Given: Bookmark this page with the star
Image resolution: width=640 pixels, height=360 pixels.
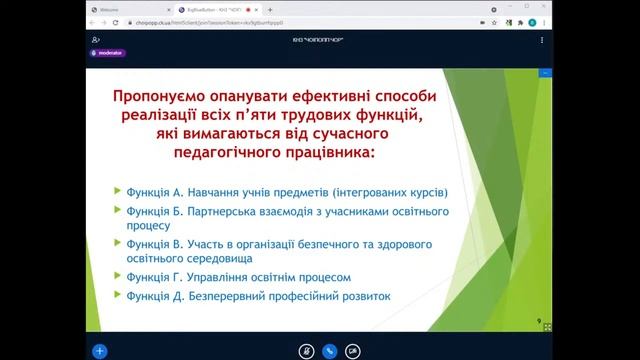Looking at the screenshot, I should (x=494, y=23).
